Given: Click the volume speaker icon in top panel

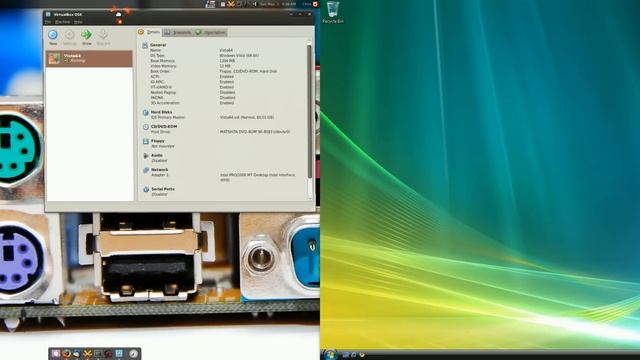Looking at the screenshot, I should (255, 4).
